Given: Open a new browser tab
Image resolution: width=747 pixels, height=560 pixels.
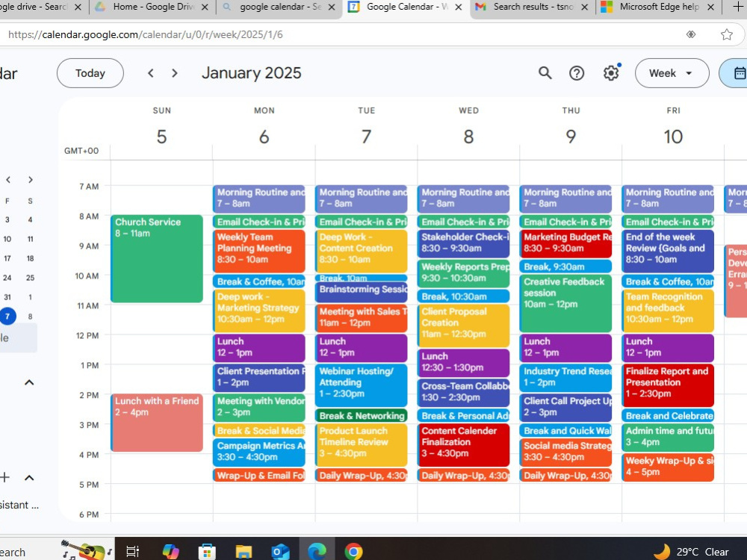Looking at the screenshot, I should 737,7.
